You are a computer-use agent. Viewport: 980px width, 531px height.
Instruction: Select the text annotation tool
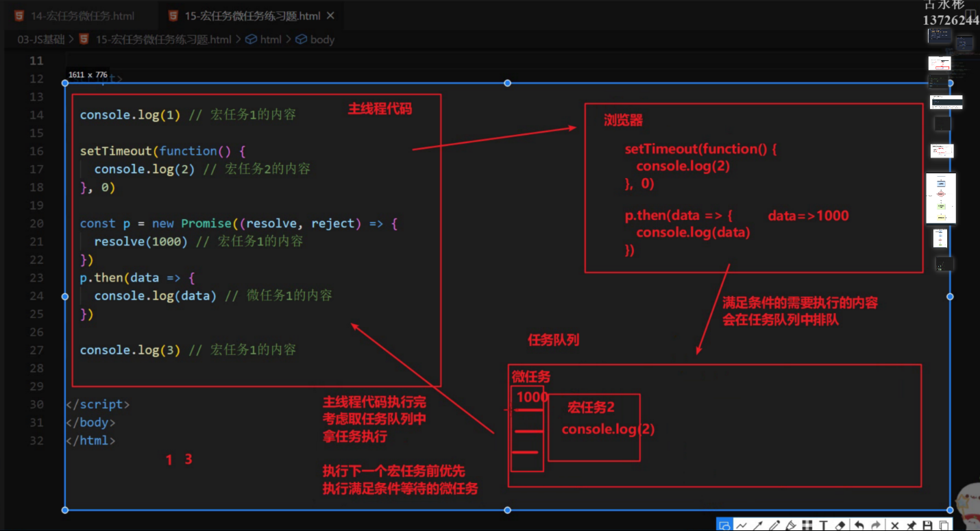pyautogui.click(x=824, y=526)
